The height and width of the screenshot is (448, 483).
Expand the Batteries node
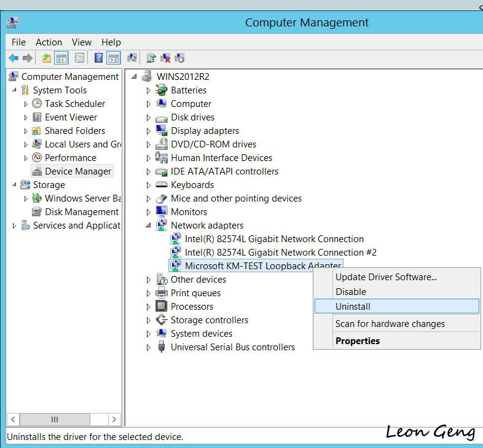click(x=148, y=90)
